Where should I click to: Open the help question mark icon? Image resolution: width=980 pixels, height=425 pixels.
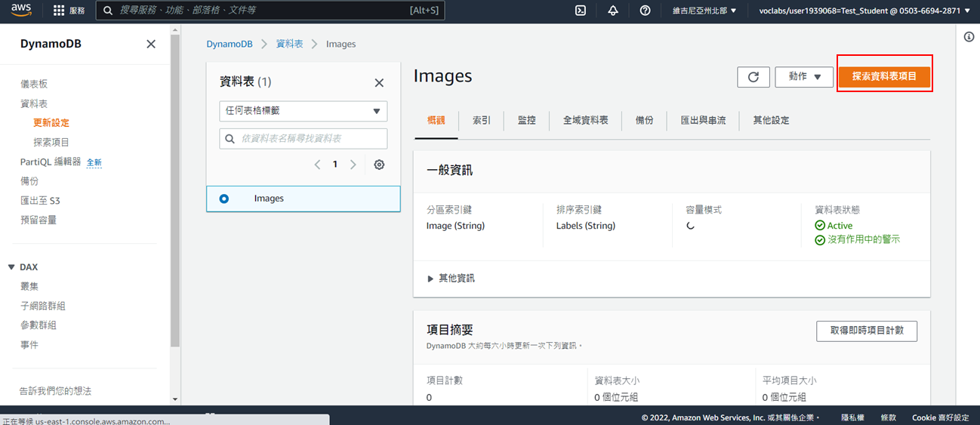tap(645, 11)
